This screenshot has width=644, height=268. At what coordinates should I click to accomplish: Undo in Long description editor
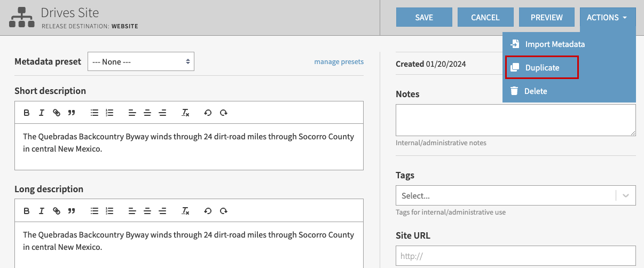[x=208, y=211]
